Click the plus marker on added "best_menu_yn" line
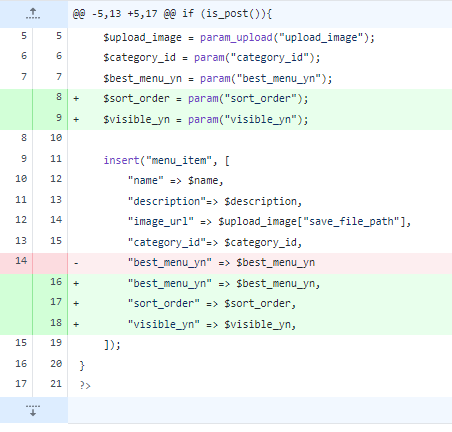Viewport: 452px width, 432px height. (76, 283)
